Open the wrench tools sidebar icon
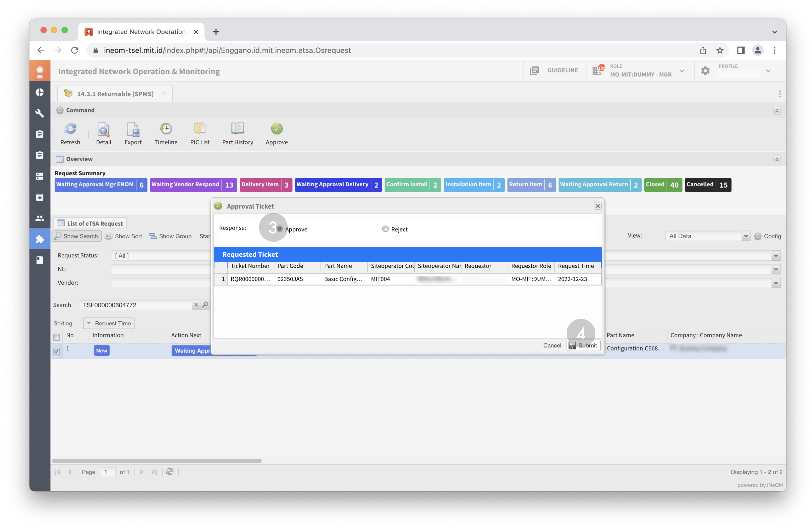The width and height of the screenshot is (812, 529). click(x=40, y=113)
